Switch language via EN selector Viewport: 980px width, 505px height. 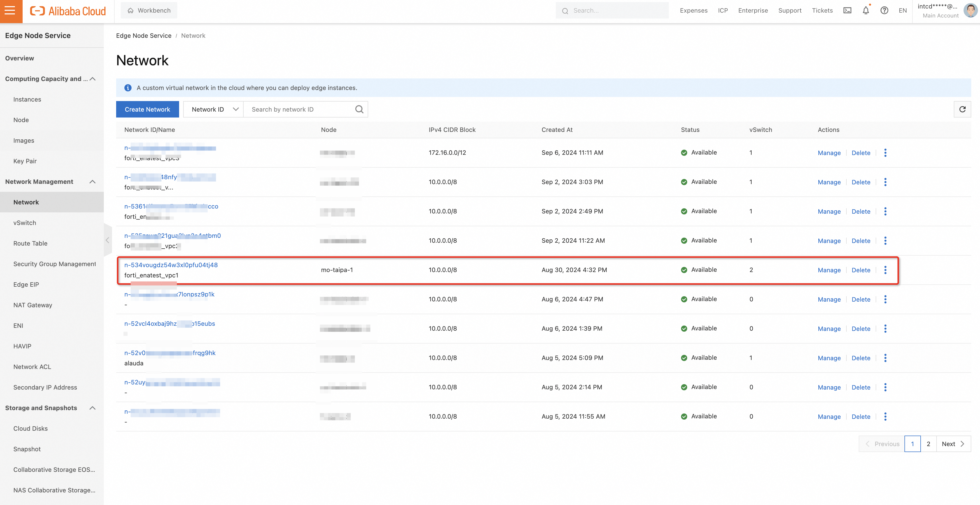pyautogui.click(x=902, y=11)
